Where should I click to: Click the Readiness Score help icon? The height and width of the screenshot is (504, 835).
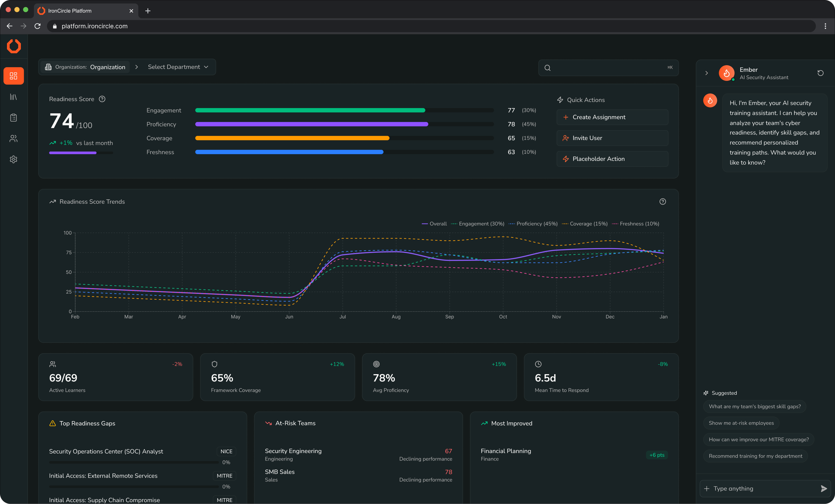tap(102, 99)
